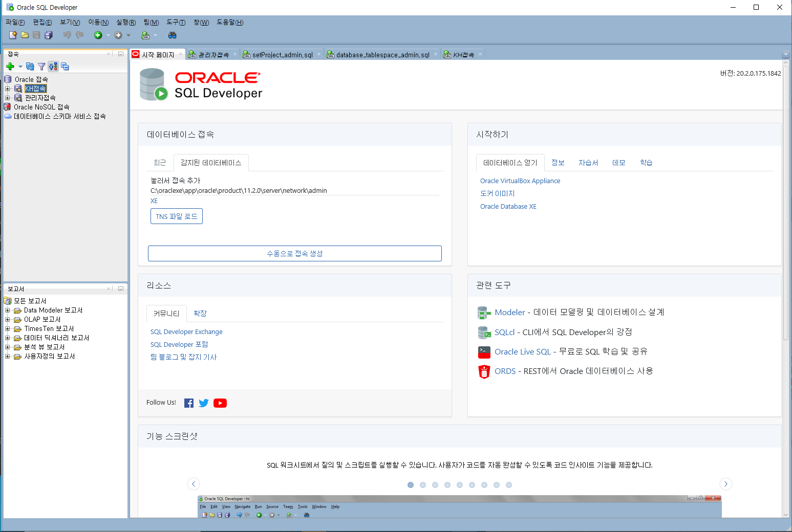The height and width of the screenshot is (532, 792).
Task: Switch to the setProject_admin.sql tab
Action: [282, 55]
